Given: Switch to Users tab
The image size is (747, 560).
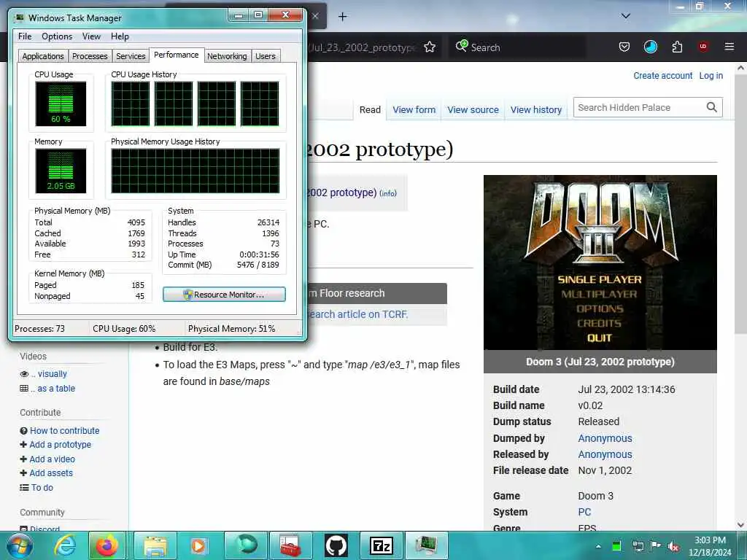Looking at the screenshot, I should (x=266, y=56).
